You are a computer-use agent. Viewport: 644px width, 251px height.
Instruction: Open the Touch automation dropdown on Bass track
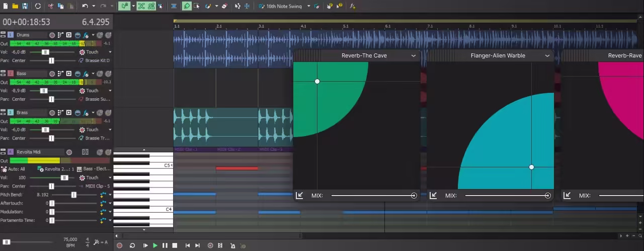[110, 91]
